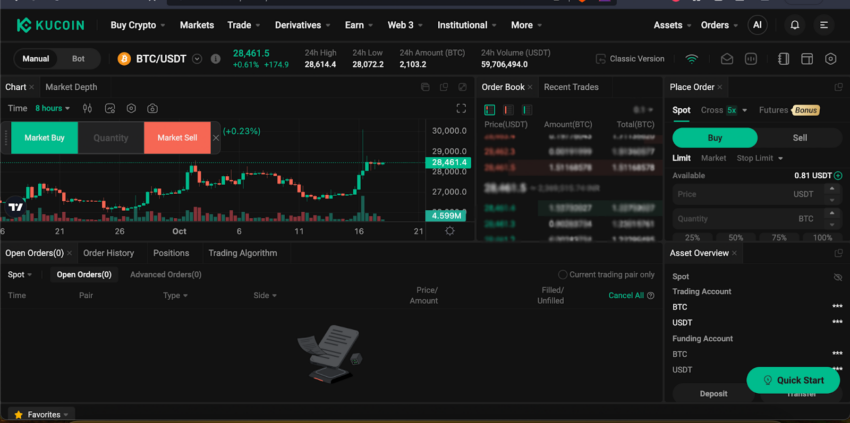Expand the Derivatives menu
The image size is (850, 423).
coord(302,25)
